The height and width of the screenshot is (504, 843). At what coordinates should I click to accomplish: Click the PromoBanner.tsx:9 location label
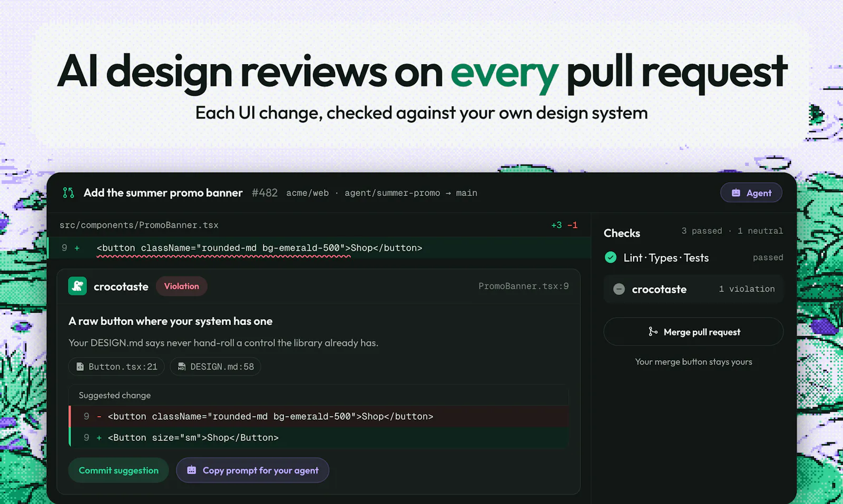tap(524, 286)
